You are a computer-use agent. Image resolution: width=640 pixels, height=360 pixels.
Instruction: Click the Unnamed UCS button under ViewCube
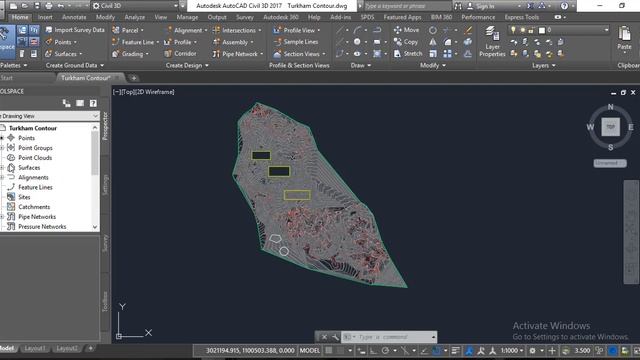pos(609,163)
